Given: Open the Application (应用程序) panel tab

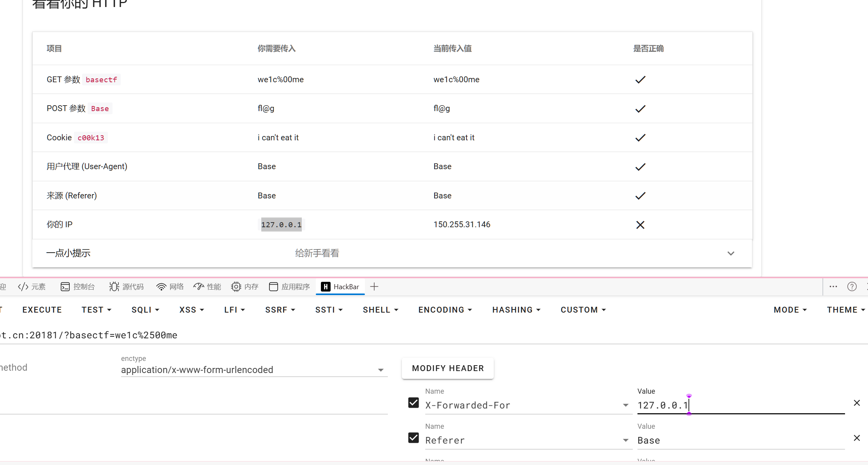Looking at the screenshot, I should [290, 287].
